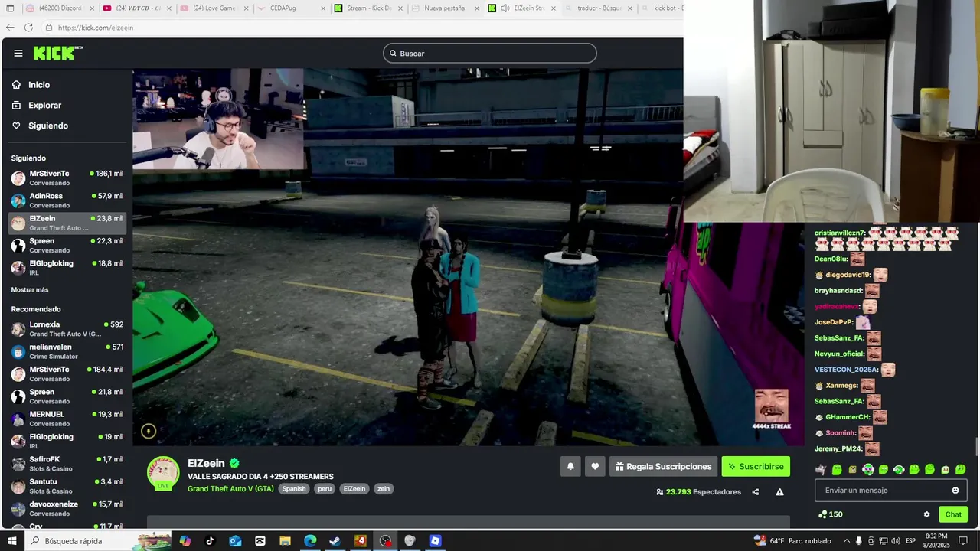Click the kick.com/elzeein address bar
This screenshot has width=980, height=551.
click(360, 28)
